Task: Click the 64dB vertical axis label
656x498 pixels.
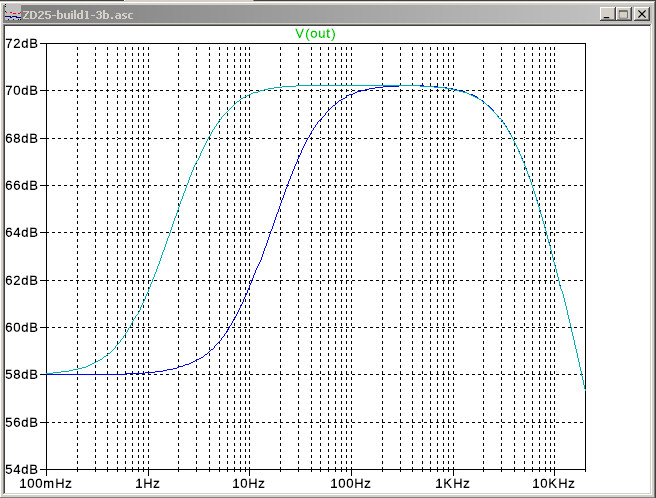Action: [21, 232]
